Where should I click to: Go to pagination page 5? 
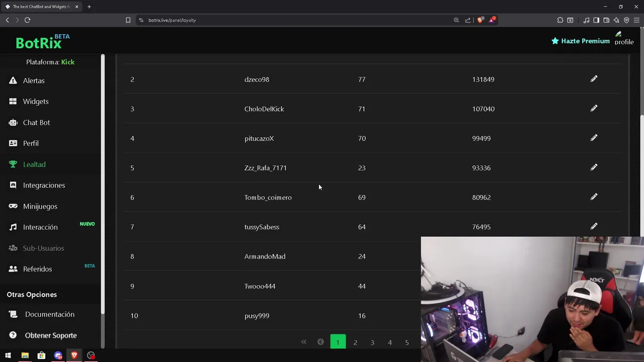click(407, 342)
